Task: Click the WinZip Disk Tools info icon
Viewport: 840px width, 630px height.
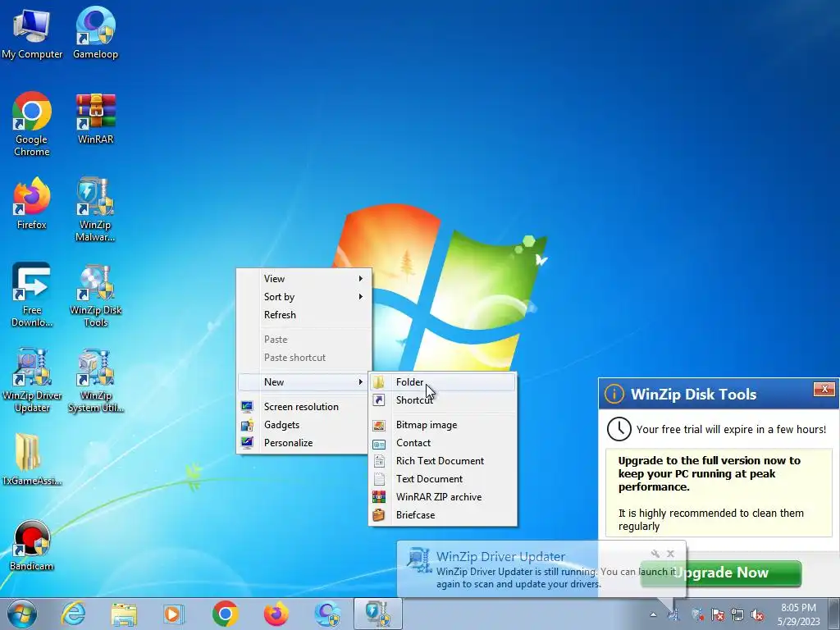Action: [x=614, y=395]
